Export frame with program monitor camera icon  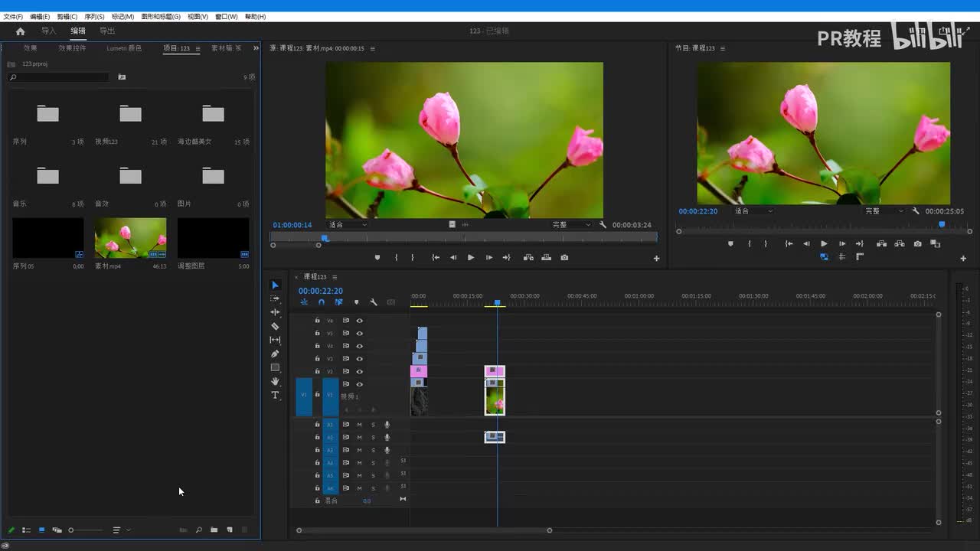tap(917, 243)
